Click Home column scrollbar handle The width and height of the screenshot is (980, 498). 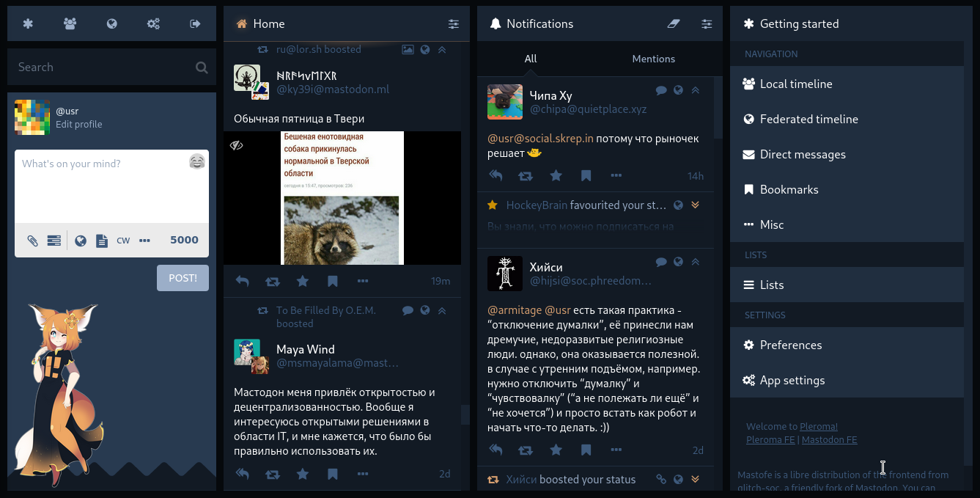[465, 414]
